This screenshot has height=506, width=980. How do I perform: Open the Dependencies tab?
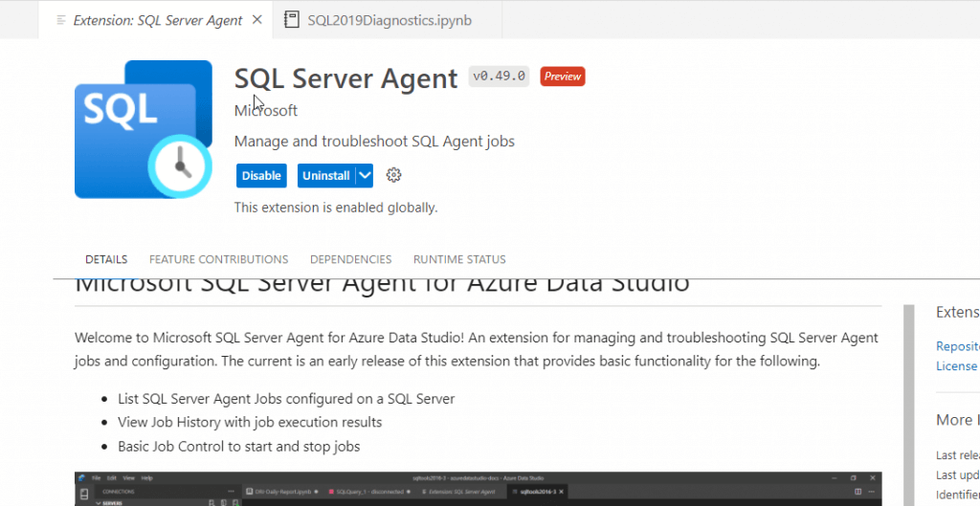pos(350,259)
